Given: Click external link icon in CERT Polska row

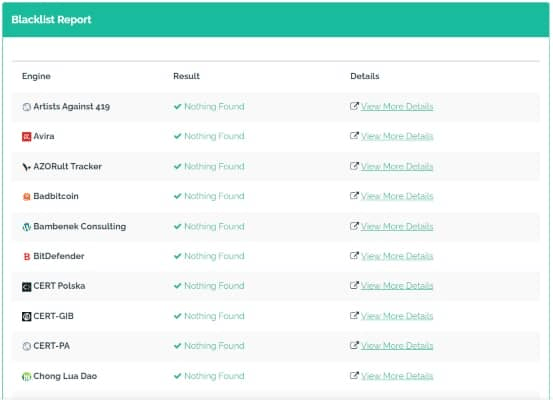Looking at the screenshot, I should (x=354, y=285).
